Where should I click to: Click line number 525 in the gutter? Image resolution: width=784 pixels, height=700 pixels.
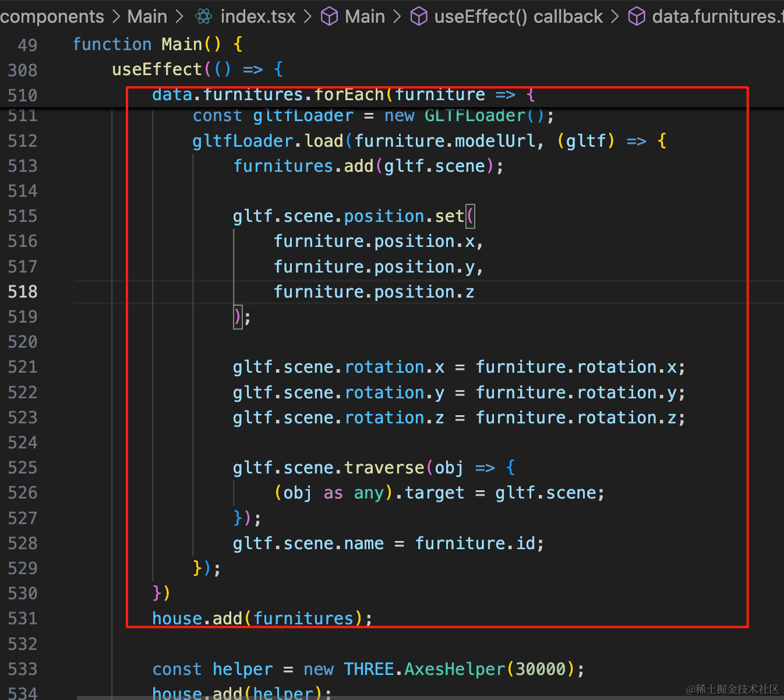23,468
